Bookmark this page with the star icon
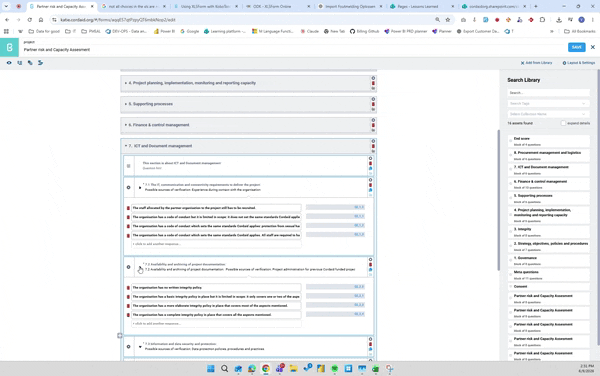The width and height of the screenshot is (600, 376). click(448, 20)
